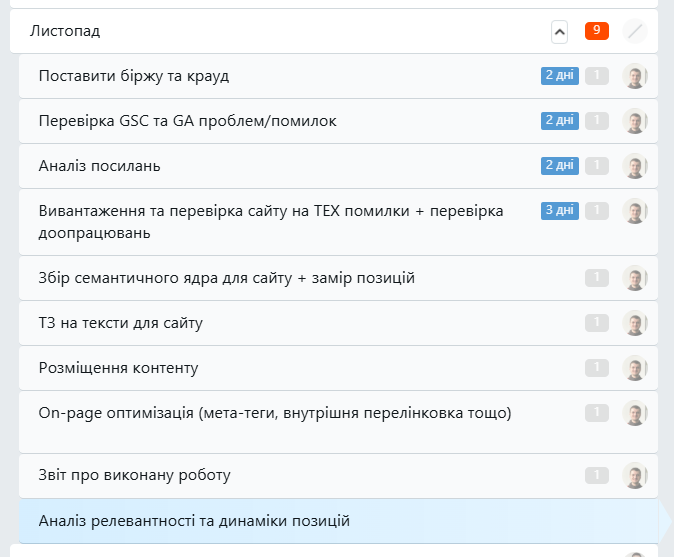Click the Листопад section header title
This screenshot has height=557, width=674.
pyautogui.click(x=65, y=31)
